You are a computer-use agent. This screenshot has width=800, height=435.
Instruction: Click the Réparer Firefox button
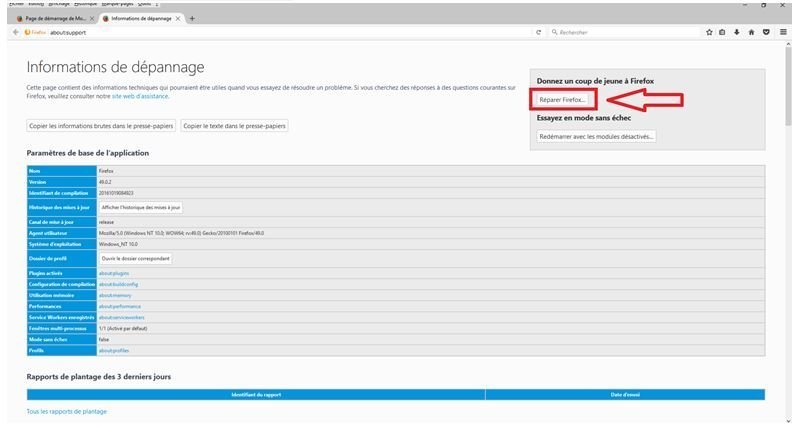point(562,100)
